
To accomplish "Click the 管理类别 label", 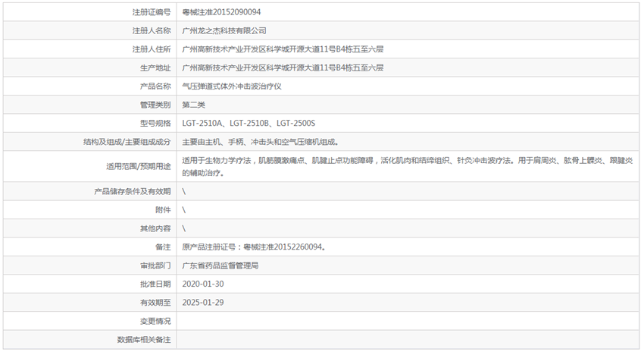I will pyautogui.click(x=155, y=105).
